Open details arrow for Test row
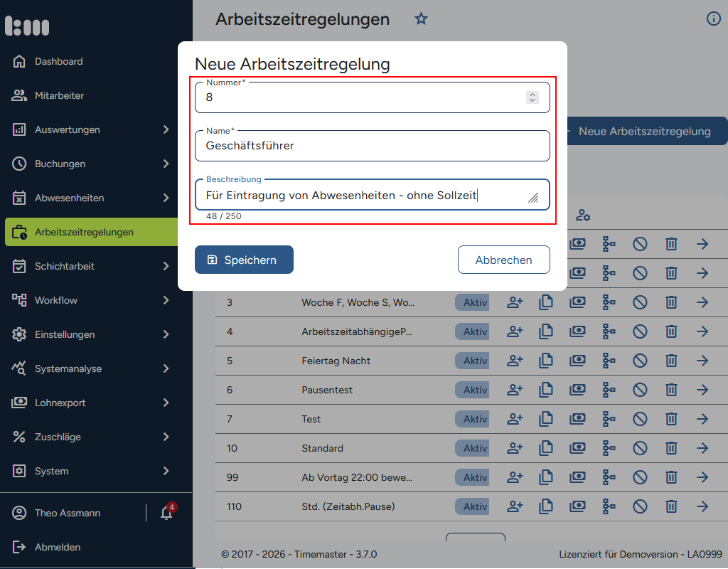 point(702,419)
